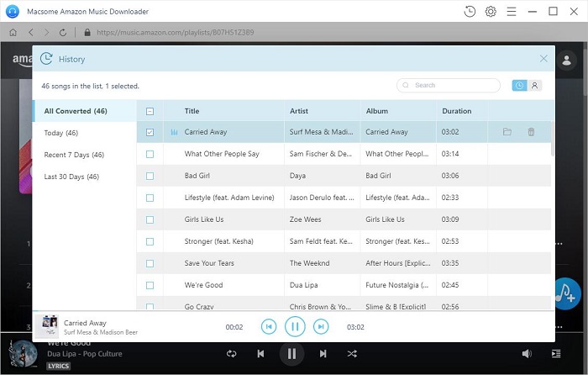
Task: Click the Zoe Wees artist cell
Action: click(305, 219)
